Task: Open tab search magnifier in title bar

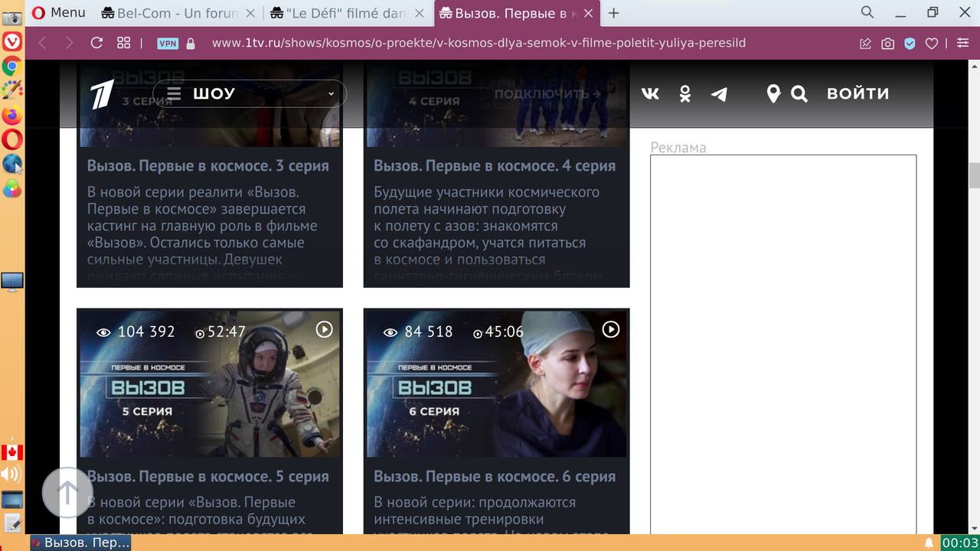Action: point(867,12)
